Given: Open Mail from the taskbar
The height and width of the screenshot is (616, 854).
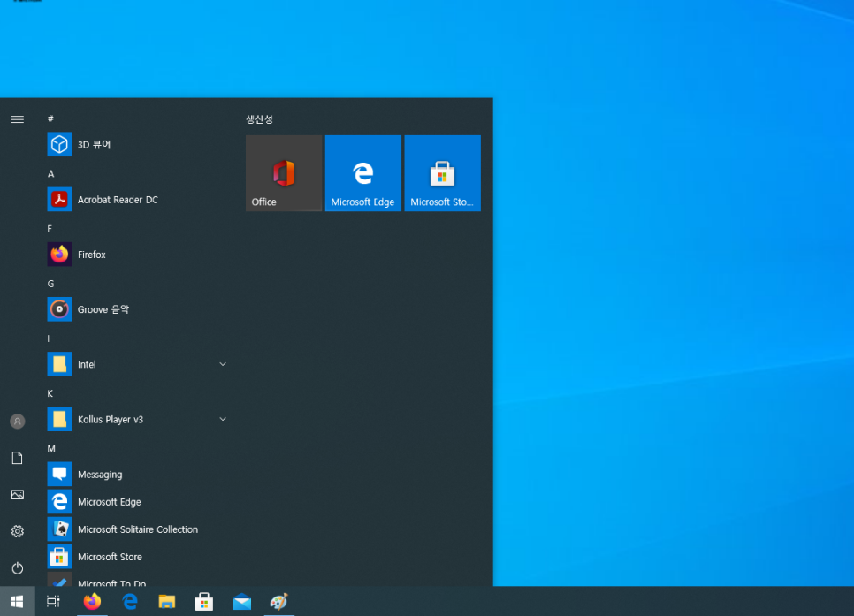Looking at the screenshot, I should pos(242,601).
